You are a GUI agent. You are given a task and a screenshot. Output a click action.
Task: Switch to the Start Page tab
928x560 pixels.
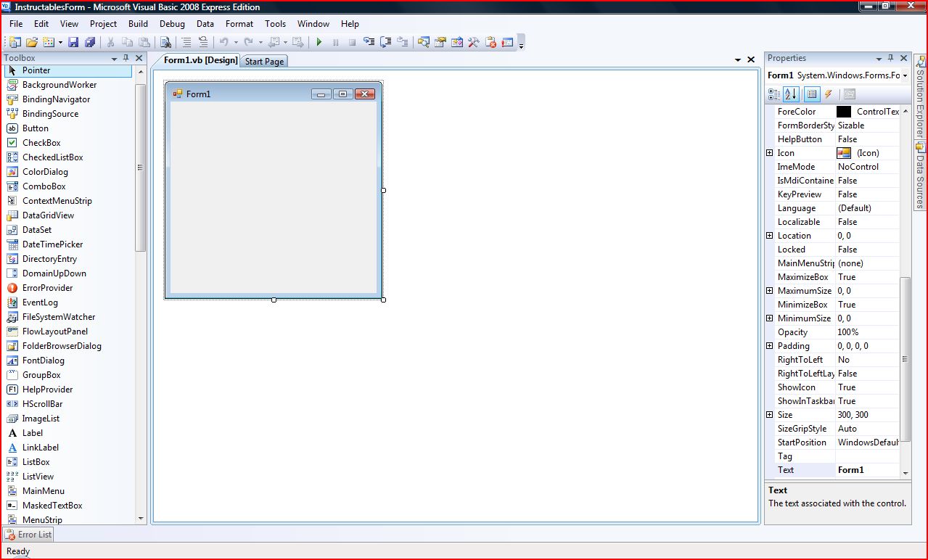pyautogui.click(x=264, y=61)
